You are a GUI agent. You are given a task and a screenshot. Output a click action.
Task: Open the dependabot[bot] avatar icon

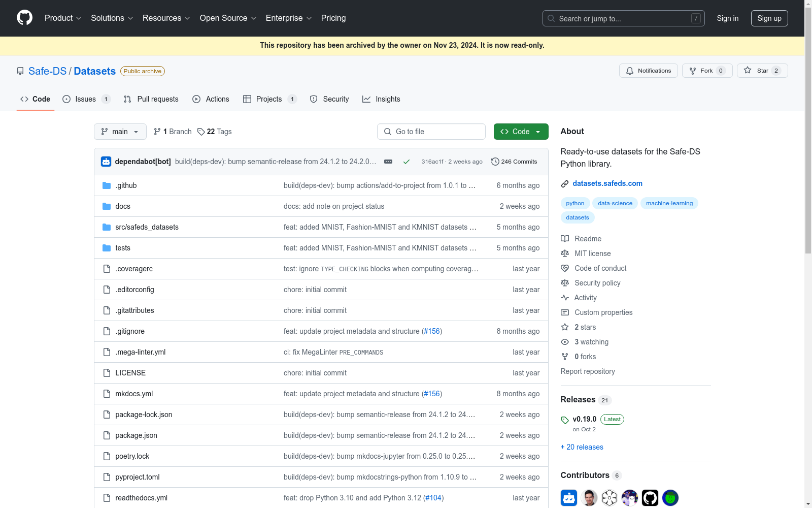(106, 162)
